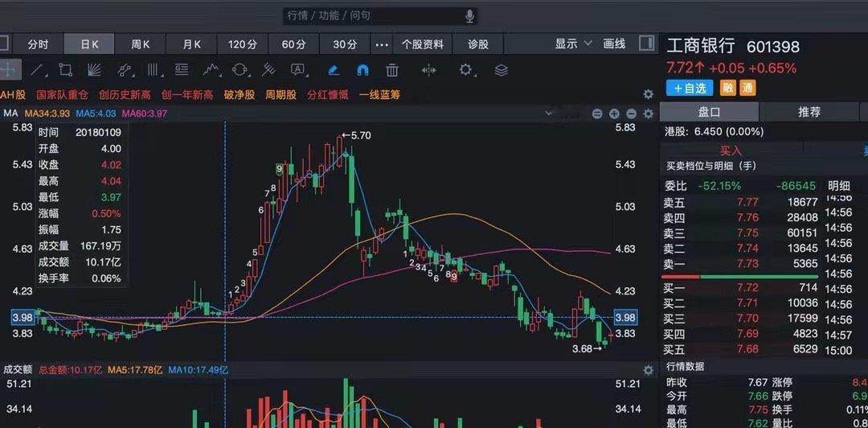Open the 个股资料 stock info tab

[423, 44]
